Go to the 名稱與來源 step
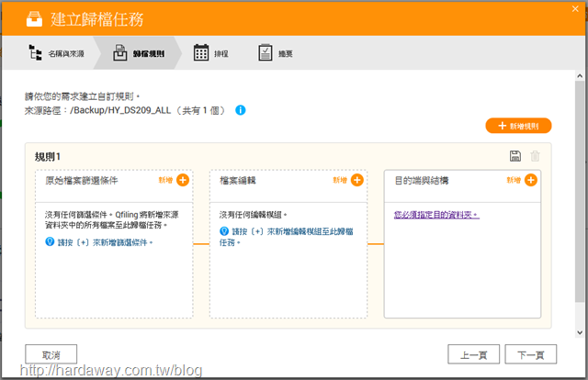This screenshot has width=588, height=380. (x=57, y=53)
